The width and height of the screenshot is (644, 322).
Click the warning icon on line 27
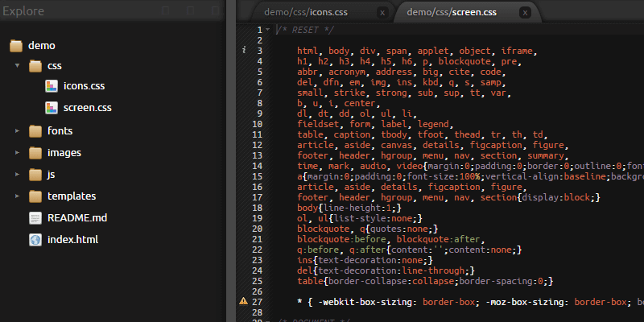coord(244,301)
